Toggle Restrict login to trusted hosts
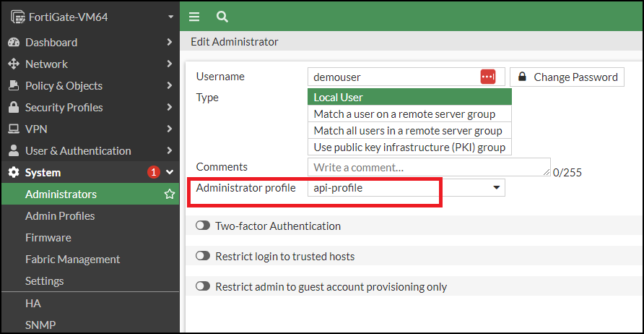 (203, 257)
